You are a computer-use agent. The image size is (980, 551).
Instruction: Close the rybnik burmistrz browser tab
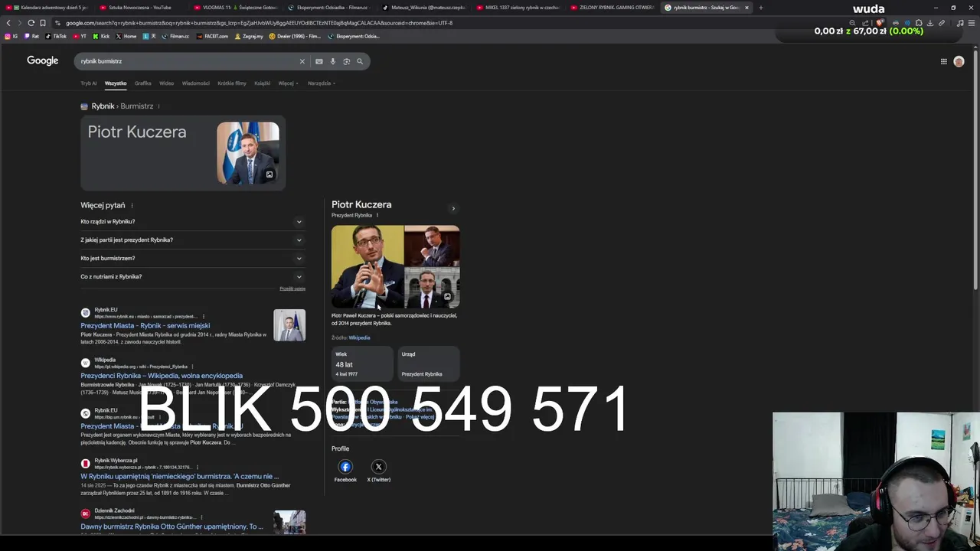[746, 8]
